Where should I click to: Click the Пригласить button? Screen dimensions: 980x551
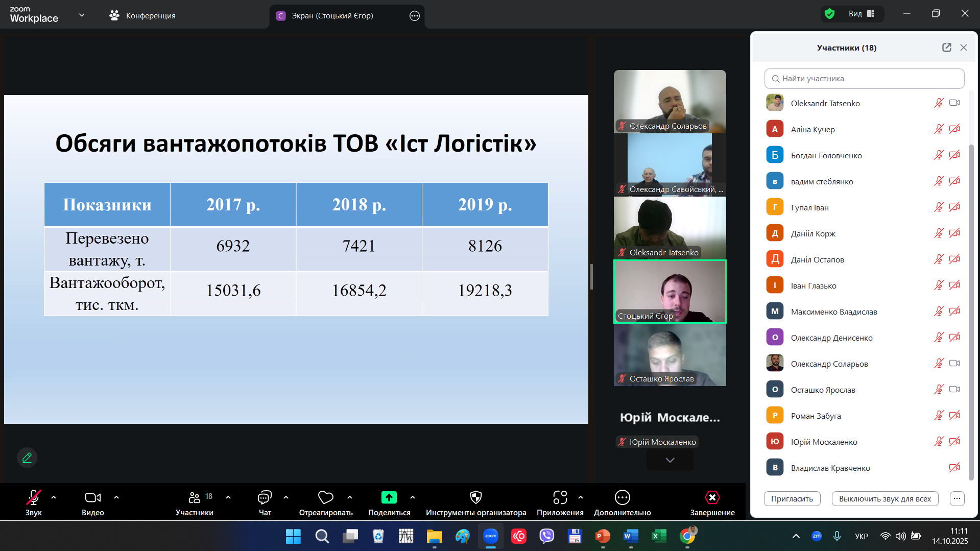click(792, 499)
